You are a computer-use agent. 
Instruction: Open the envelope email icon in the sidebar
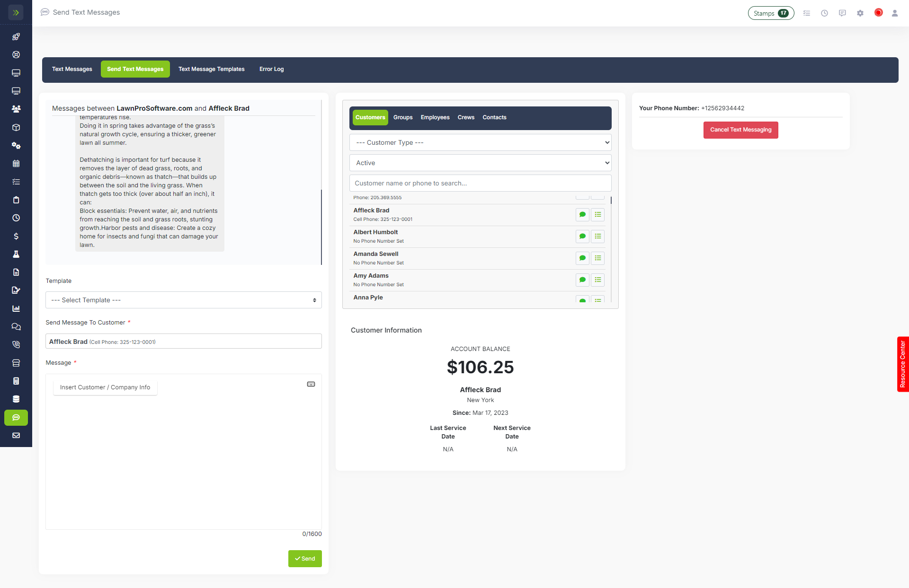pos(16,435)
